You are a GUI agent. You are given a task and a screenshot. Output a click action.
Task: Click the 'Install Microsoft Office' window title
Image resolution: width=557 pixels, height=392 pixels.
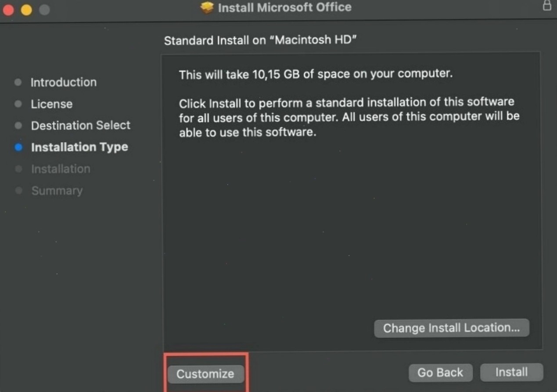284,7
